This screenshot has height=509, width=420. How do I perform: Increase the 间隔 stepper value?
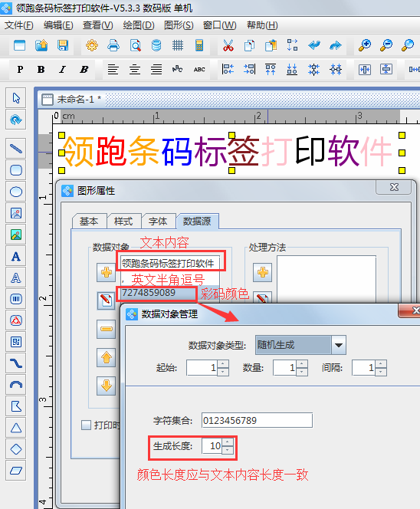(381, 364)
